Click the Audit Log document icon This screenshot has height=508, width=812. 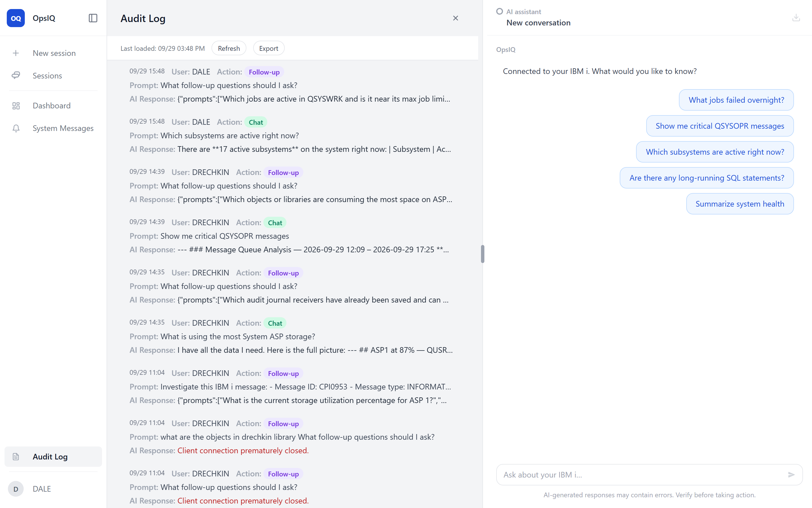click(16, 457)
